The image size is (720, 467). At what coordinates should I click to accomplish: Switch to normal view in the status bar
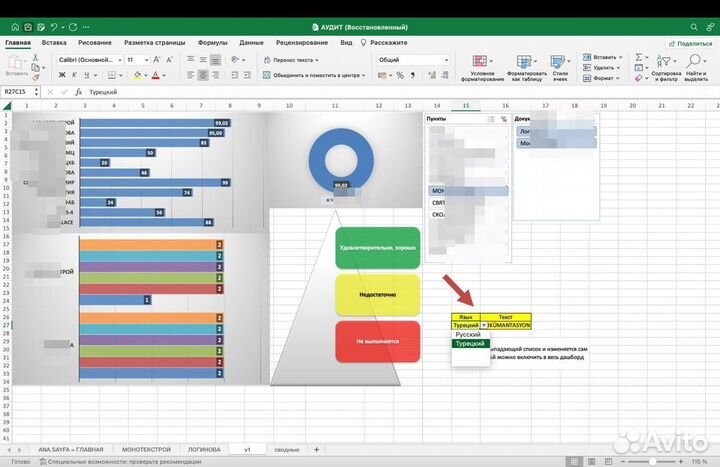574,461
